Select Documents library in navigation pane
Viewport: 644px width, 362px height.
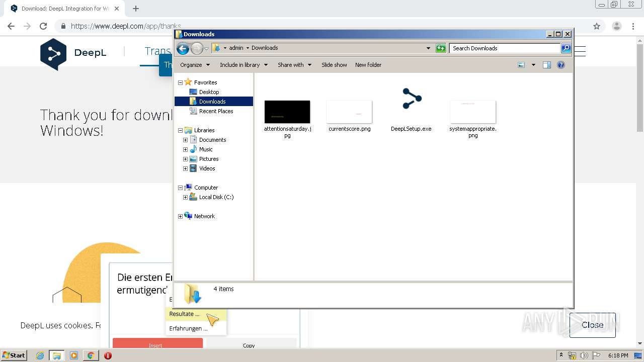tap(212, 140)
